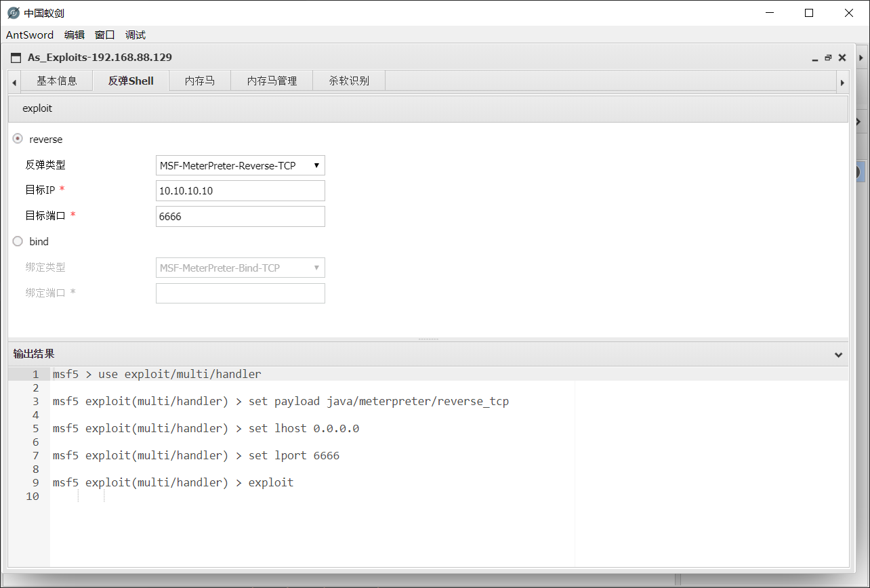The width and height of the screenshot is (870, 588).
Task: Maximize the 中国蚁剑 main window
Action: point(809,13)
